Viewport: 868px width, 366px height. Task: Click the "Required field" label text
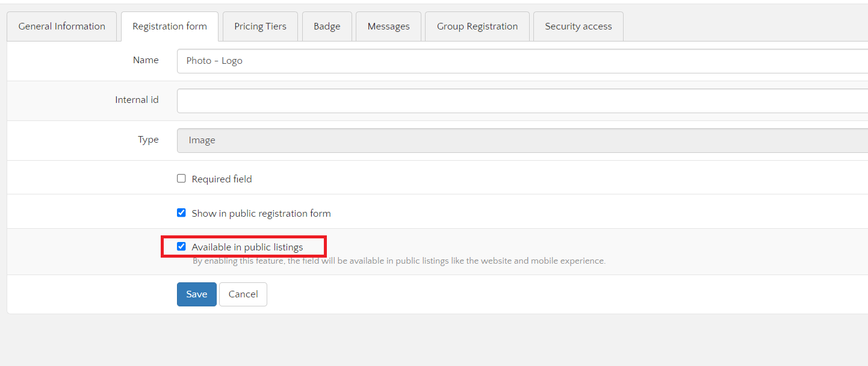pos(222,179)
